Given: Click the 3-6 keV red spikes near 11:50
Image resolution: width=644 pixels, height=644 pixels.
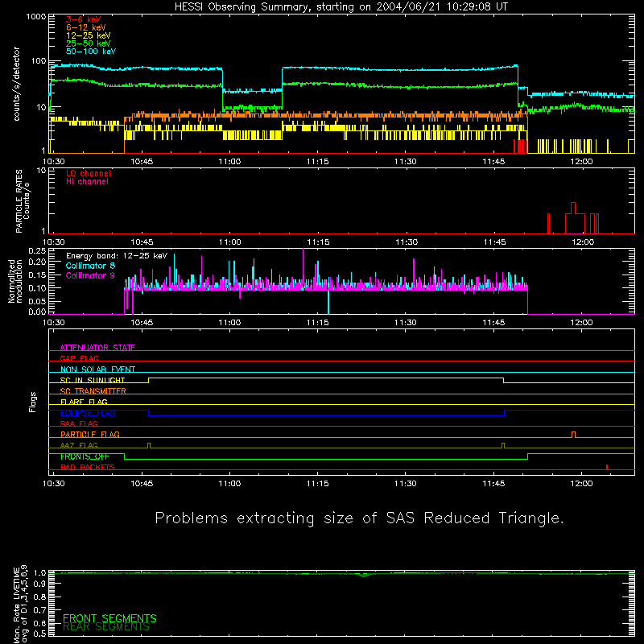Looking at the screenshot, I should click(520, 147).
